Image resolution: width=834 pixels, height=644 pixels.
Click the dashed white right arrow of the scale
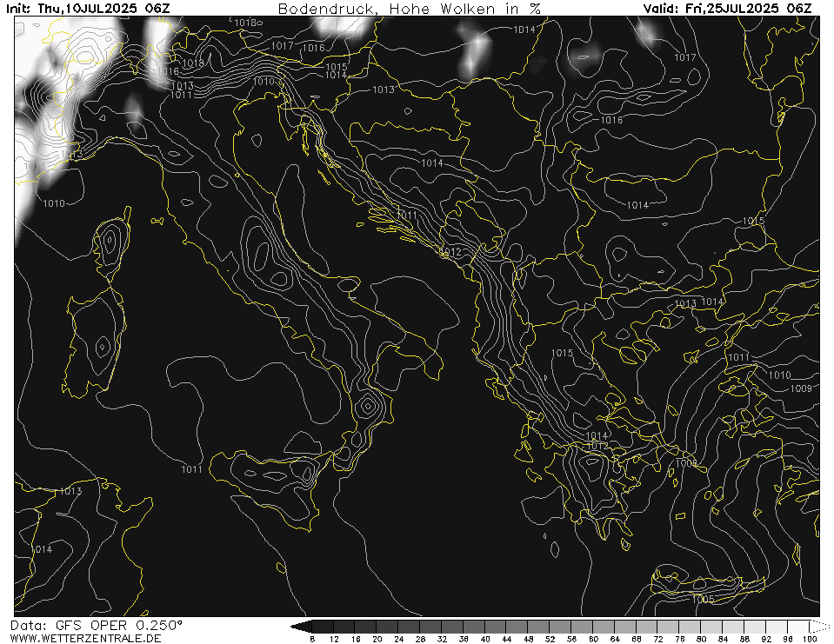(819, 627)
